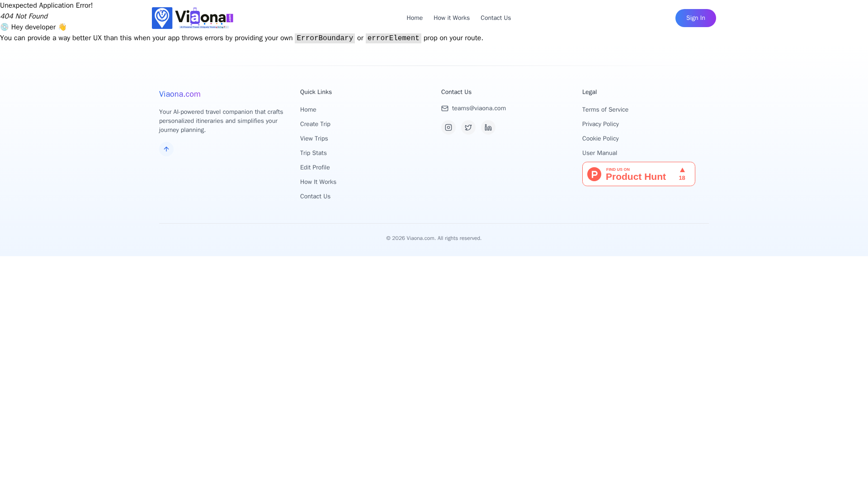Click the scroll-to-top arrow icon
868x488 pixels.
tap(166, 149)
